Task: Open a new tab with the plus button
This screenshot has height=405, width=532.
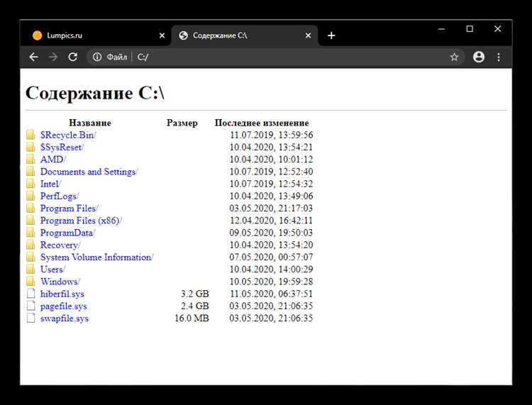Action: point(331,35)
